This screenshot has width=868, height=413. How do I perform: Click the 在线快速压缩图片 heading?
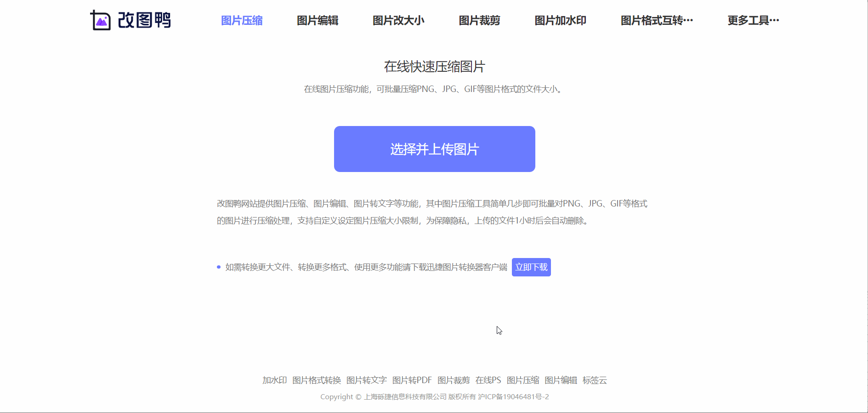tap(434, 67)
